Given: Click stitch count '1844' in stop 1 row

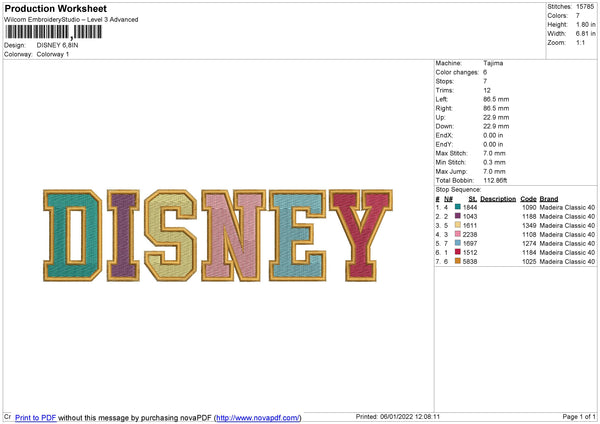Looking at the screenshot, I should (470, 207).
